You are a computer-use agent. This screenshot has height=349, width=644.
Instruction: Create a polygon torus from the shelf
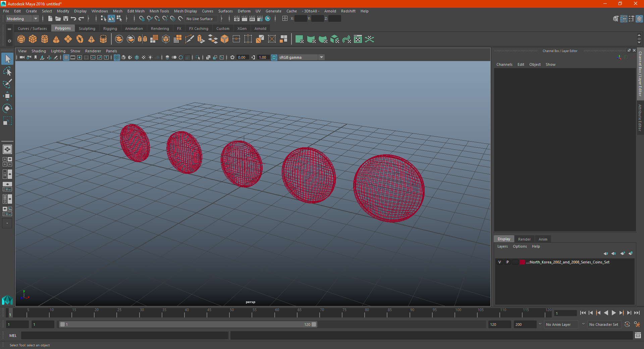coord(80,39)
